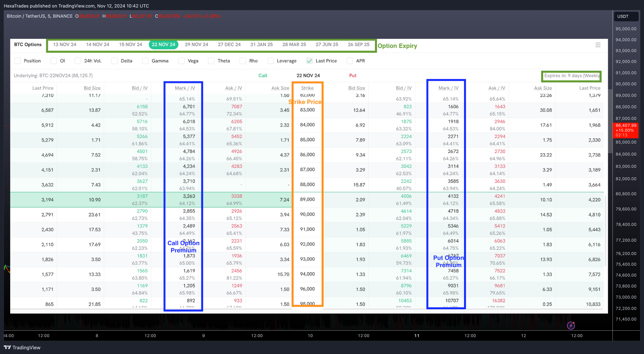The image size is (644, 354).
Task: Click the current price label 86,407.99
Action: (x=626, y=130)
